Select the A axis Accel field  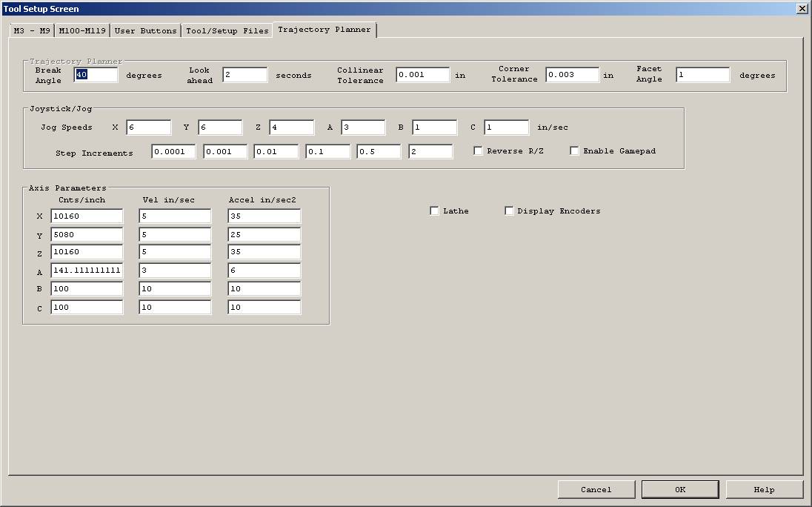point(264,271)
